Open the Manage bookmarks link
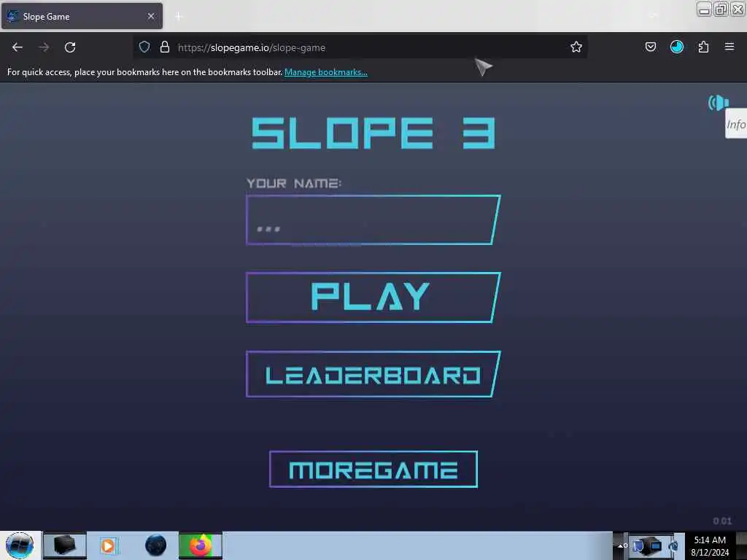This screenshot has height=560, width=747. click(326, 72)
